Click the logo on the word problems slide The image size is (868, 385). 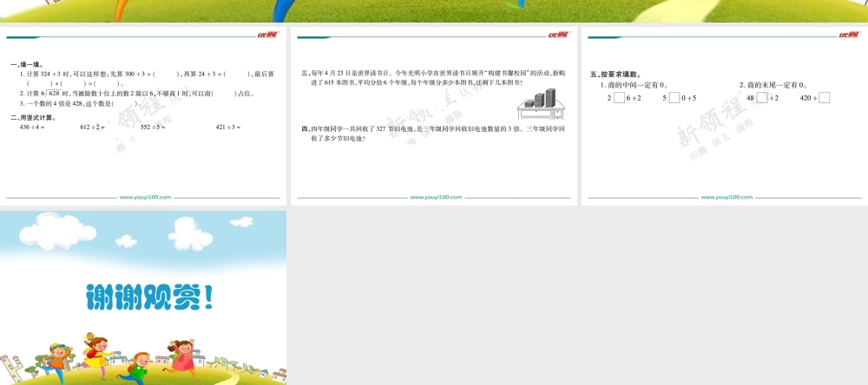(557, 35)
